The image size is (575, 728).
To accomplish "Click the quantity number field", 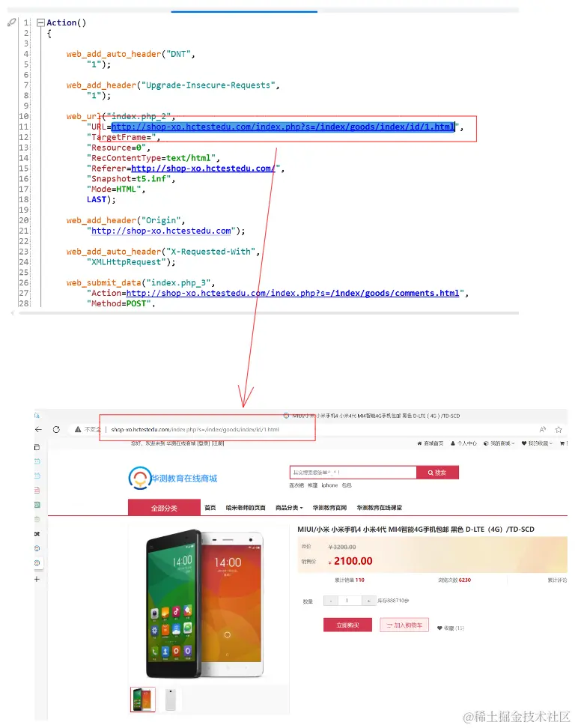I will [x=350, y=601].
